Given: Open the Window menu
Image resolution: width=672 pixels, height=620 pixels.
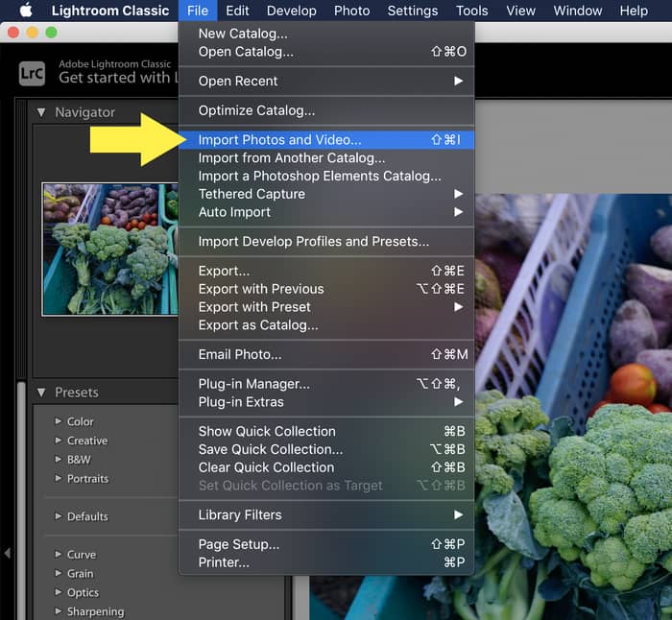Looking at the screenshot, I should (578, 11).
